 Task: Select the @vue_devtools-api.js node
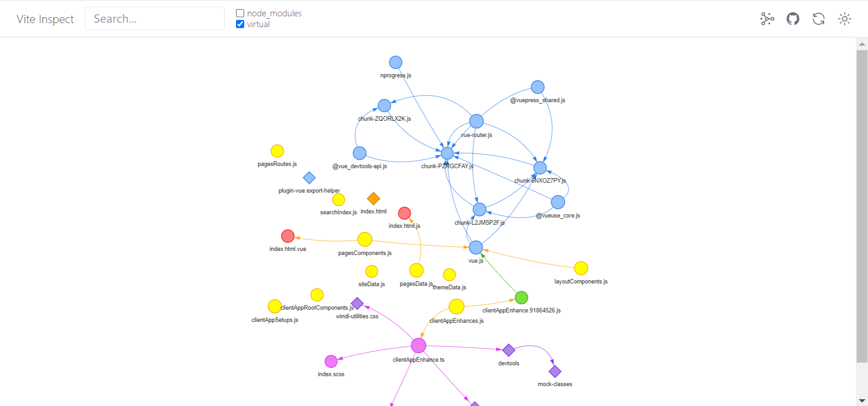coord(359,153)
